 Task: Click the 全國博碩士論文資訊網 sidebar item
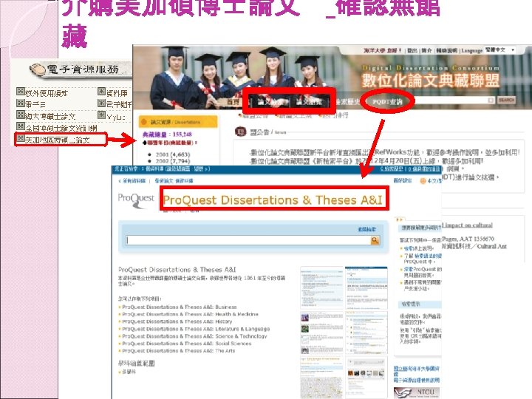(x=61, y=128)
